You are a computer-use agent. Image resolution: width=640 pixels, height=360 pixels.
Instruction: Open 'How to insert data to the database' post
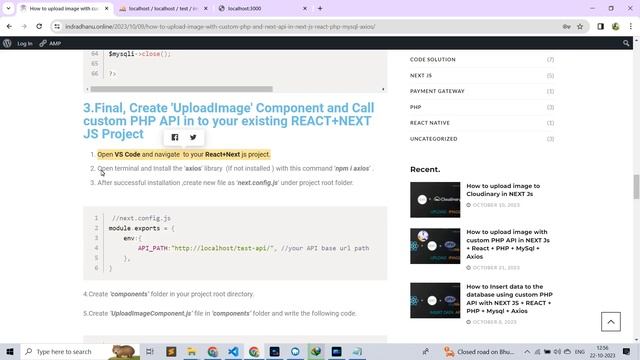(x=509, y=299)
